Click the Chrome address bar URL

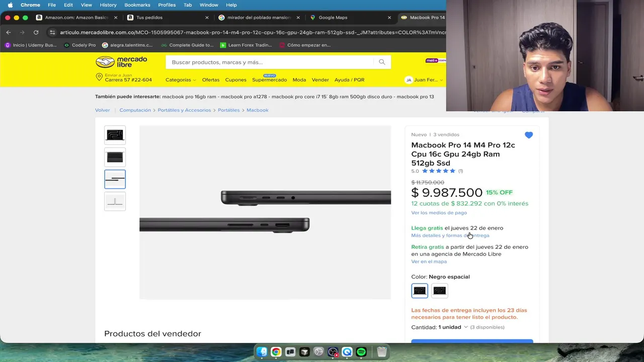(x=253, y=32)
